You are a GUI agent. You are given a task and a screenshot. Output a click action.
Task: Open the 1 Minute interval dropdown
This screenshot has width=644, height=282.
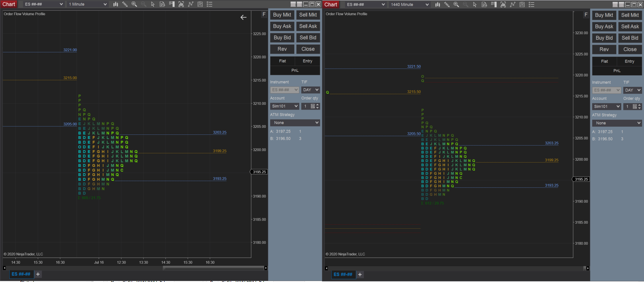pos(87,4)
